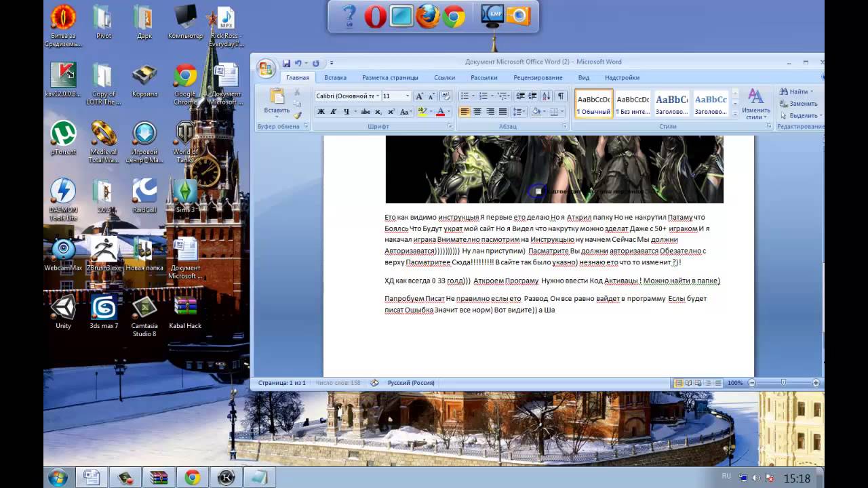The height and width of the screenshot is (488, 868).
Task: Clear formatting icon in font group
Action: (x=446, y=96)
